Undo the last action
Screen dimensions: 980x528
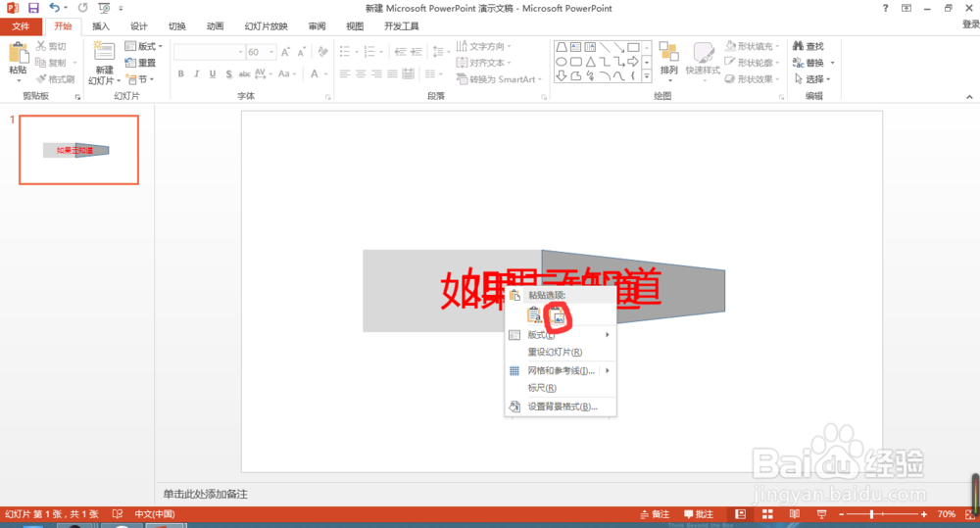(54, 8)
